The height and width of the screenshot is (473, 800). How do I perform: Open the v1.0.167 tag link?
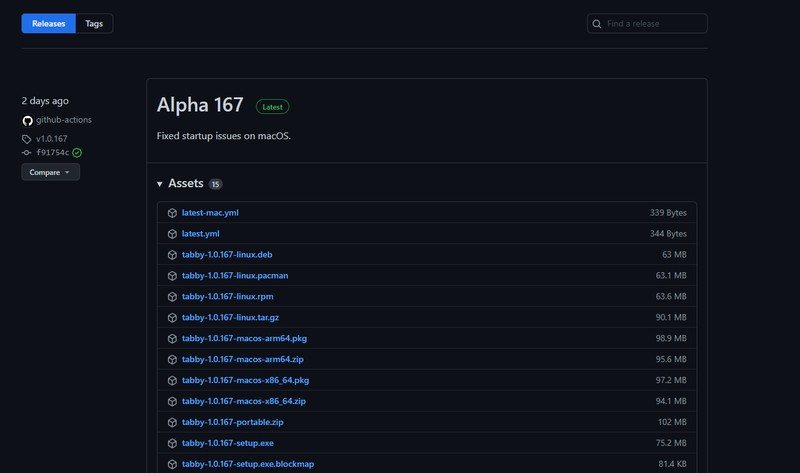pyautogui.click(x=52, y=139)
